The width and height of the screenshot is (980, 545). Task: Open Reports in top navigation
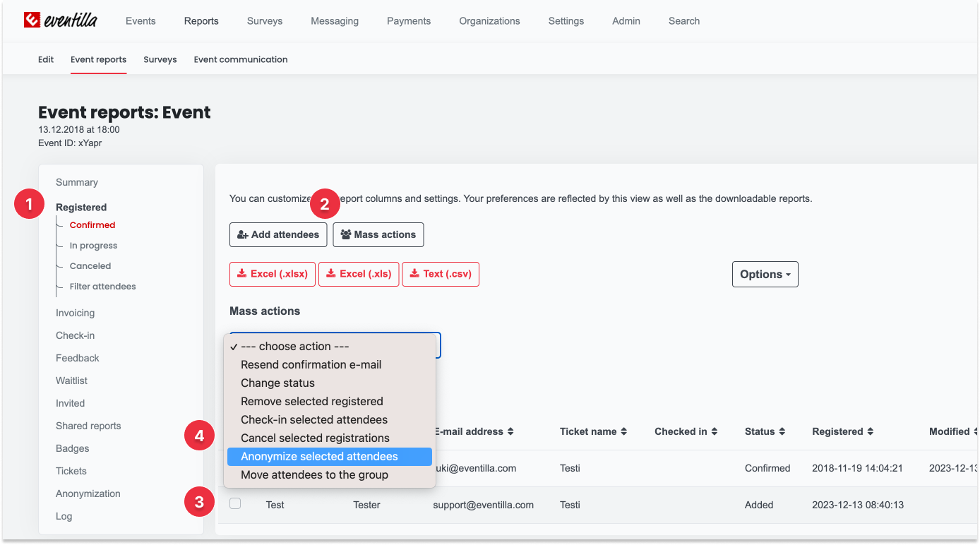pos(201,21)
